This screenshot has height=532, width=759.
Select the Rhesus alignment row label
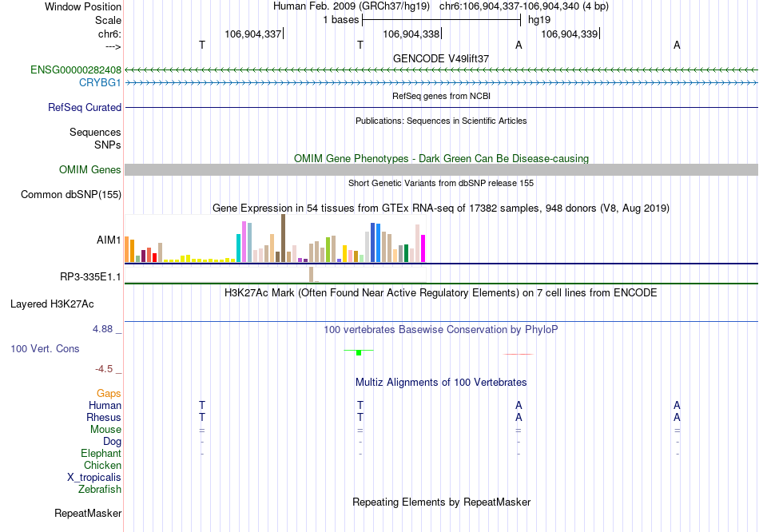click(104, 418)
